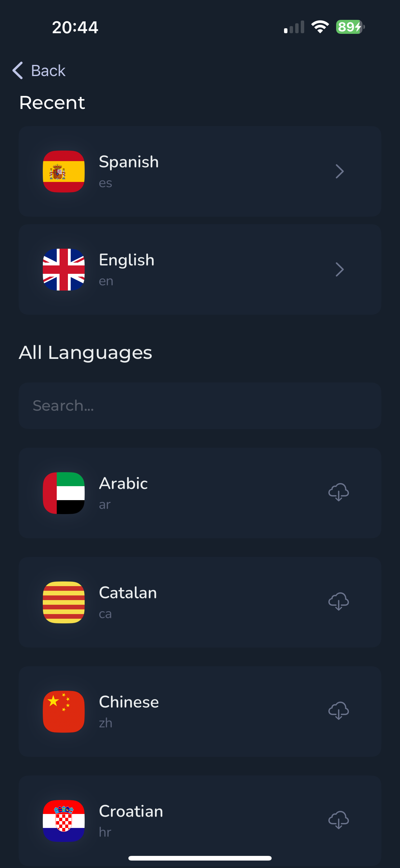Screen dimensions: 400x868
Task: Download the Catalan language pack
Action: [x=338, y=601]
